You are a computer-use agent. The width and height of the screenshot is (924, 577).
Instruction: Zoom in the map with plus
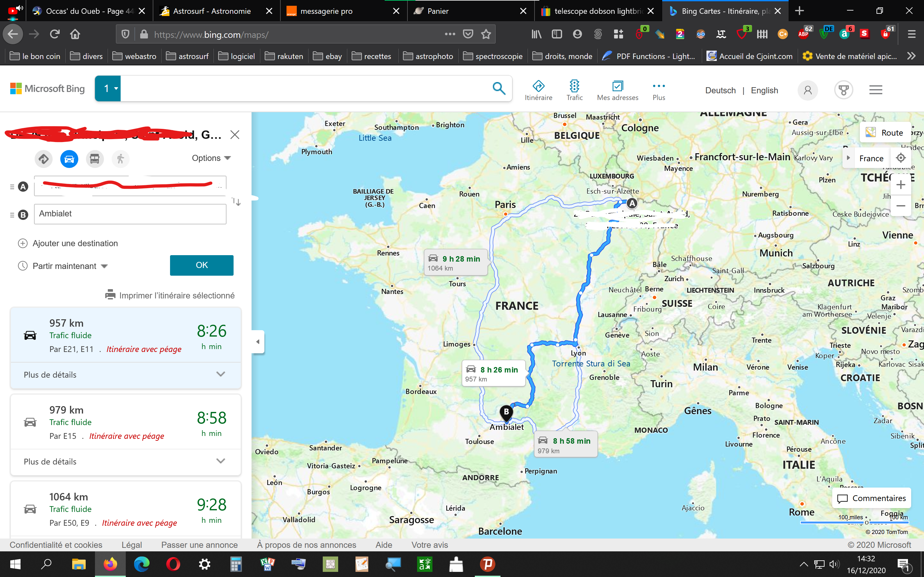click(x=901, y=185)
